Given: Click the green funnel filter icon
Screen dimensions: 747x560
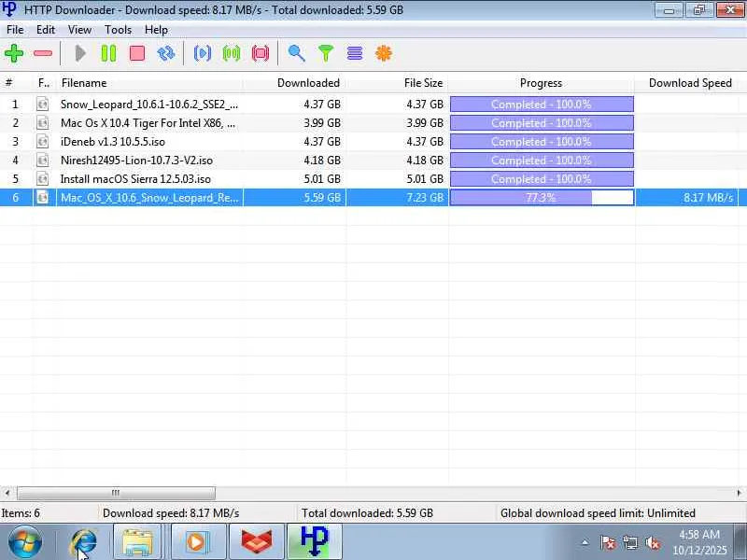Looking at the screenshot, I should [x=326, y=53].
